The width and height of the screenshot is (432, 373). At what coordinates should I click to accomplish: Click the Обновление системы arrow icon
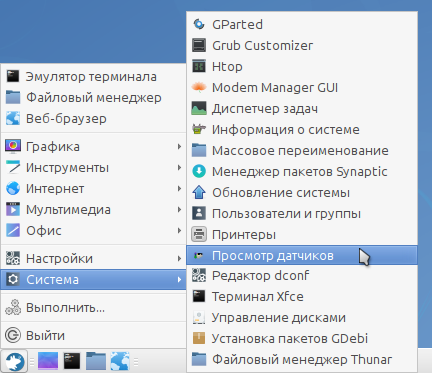pyautogui.click(x=199, y=192)
